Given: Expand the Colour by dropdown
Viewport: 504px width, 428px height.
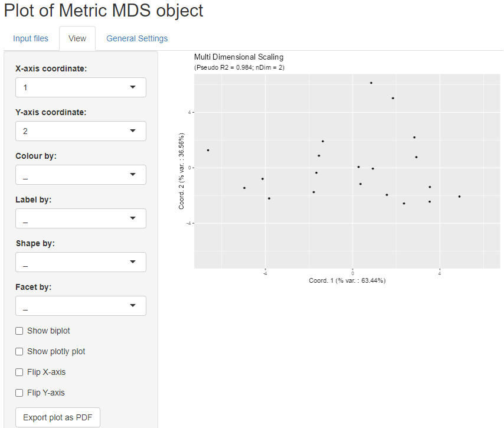Looking at the screenshot, I should click(81, 175).
